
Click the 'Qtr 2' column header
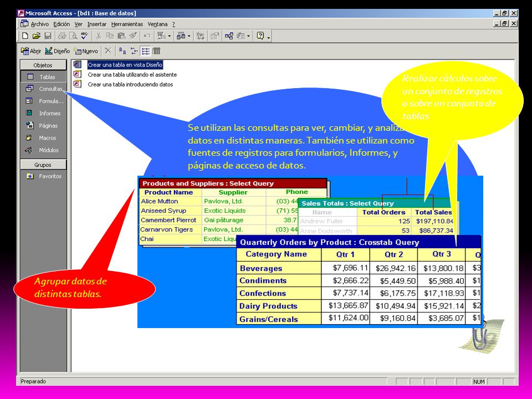[x=393, y=254]
